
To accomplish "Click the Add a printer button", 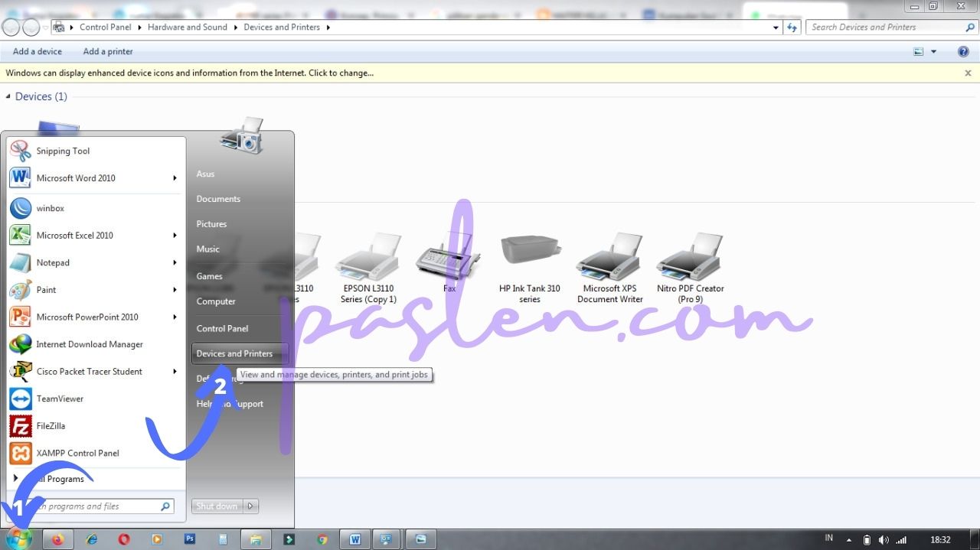I will point(108,52).
